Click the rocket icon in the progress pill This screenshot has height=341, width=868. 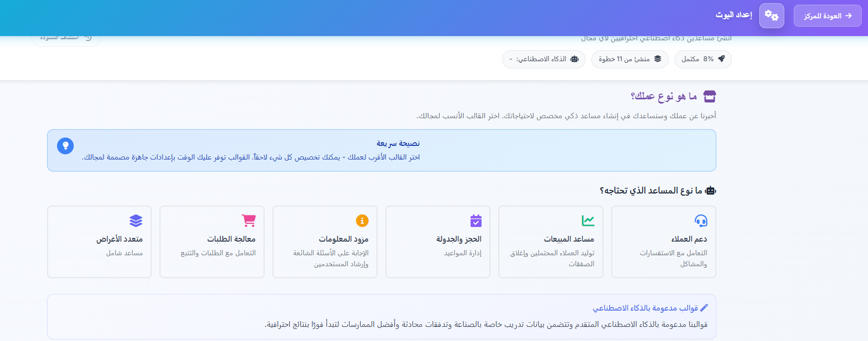tap(722, 59)
